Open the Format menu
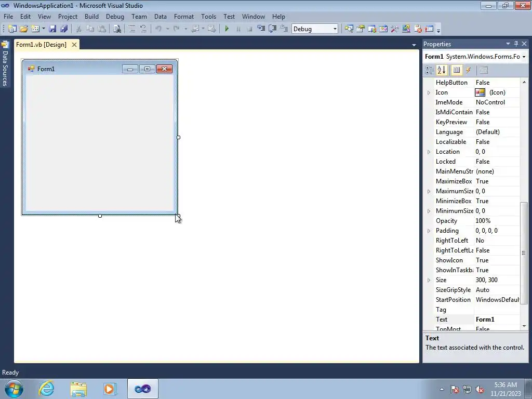 point(184,16)
